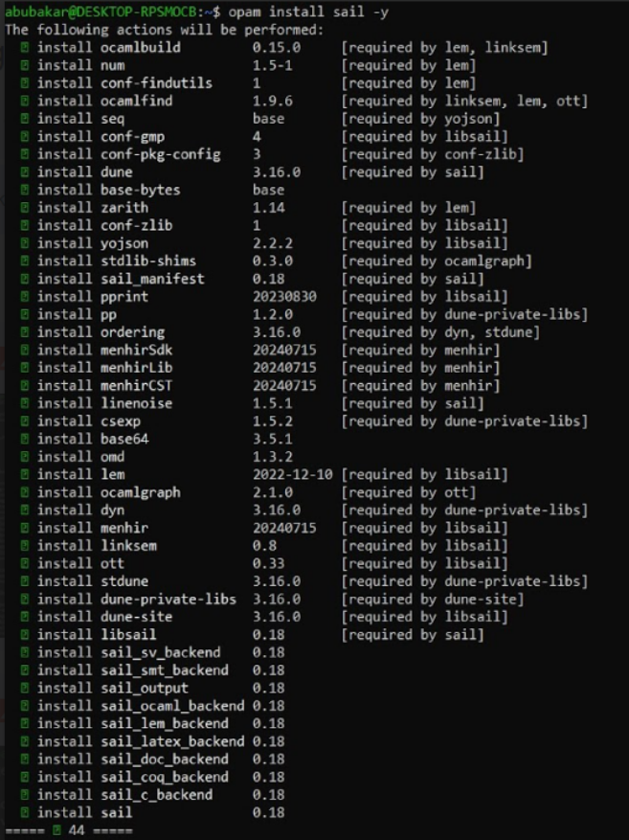Image resolution: width=629 pixels, height=840 pixels.
Task: Click the green marker beside install ocamlbuild
Action: (25, 48)
